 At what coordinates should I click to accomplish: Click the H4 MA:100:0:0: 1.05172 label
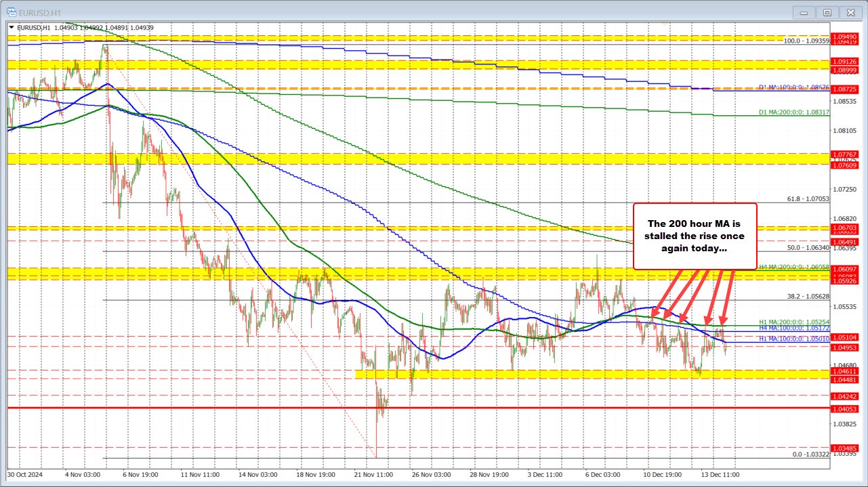tap(793, 327)
